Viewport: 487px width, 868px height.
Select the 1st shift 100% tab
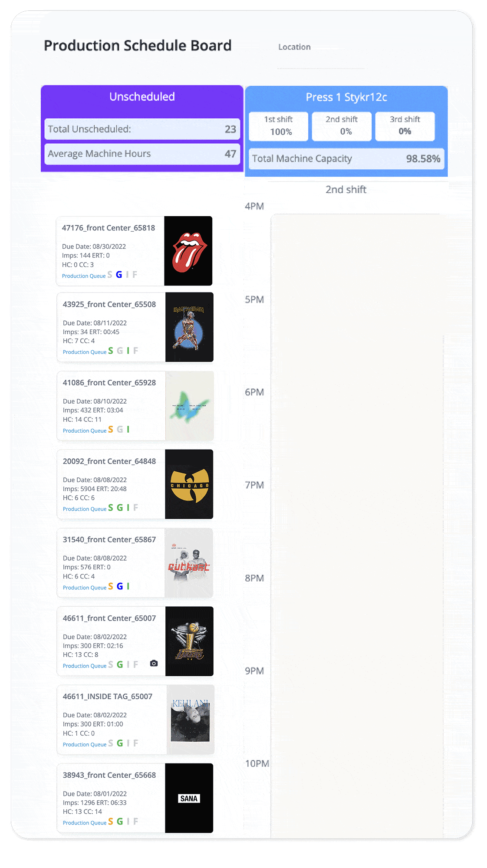(278, 126)
